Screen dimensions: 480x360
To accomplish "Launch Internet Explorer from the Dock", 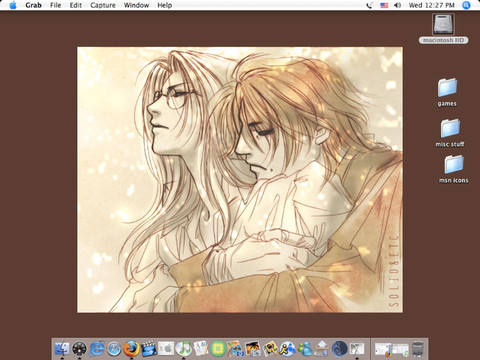I will [x=97, y=349].
